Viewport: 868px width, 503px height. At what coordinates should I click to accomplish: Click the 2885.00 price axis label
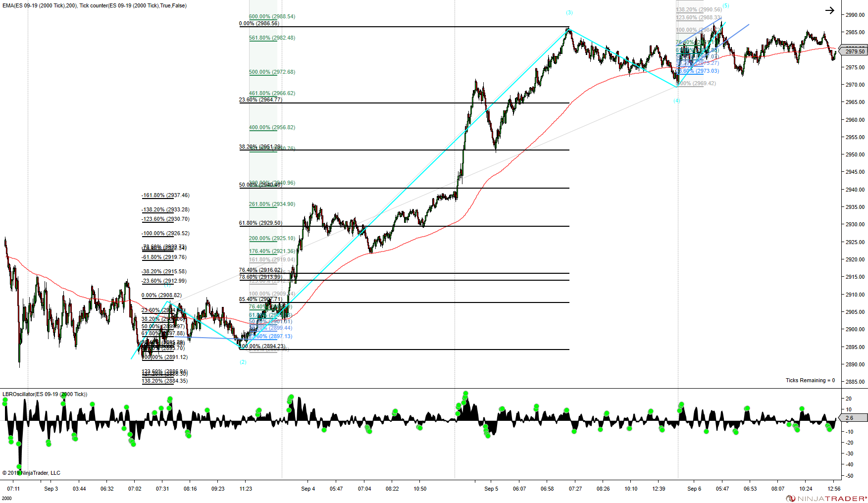855,382
